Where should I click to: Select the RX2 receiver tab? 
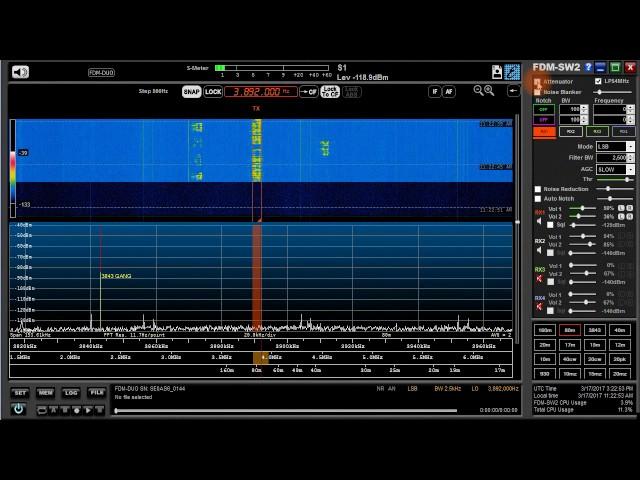pos(571,131)
